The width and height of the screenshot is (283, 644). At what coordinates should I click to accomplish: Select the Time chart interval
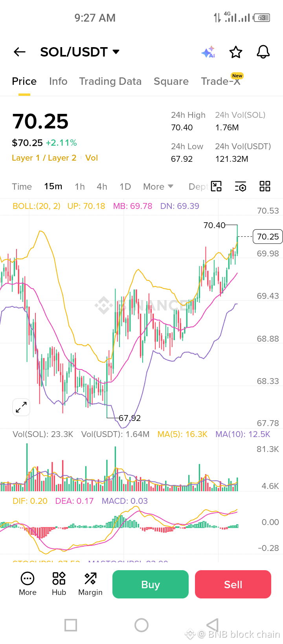(x=22, y=187)
